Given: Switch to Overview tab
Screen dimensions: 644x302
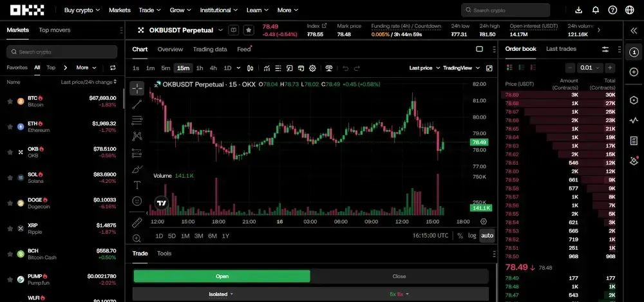Looking at the screenshot, I should (x=170, y=50).
